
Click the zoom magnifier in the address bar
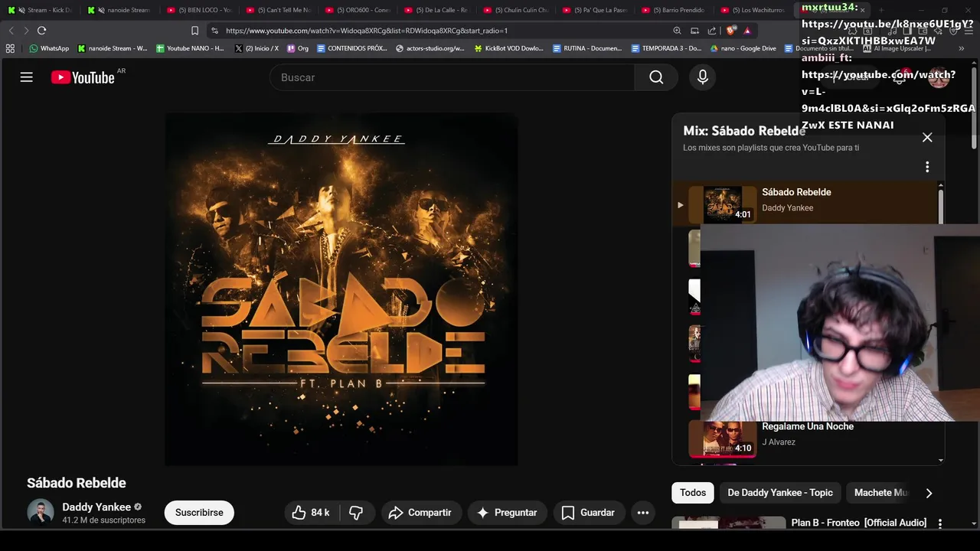pos(677,31)
